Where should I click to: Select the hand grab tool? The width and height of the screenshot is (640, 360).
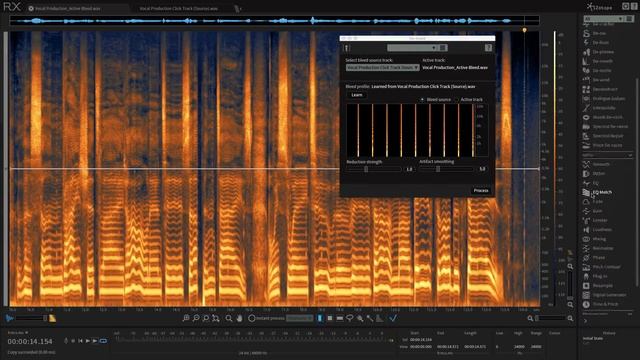(240, 318)
